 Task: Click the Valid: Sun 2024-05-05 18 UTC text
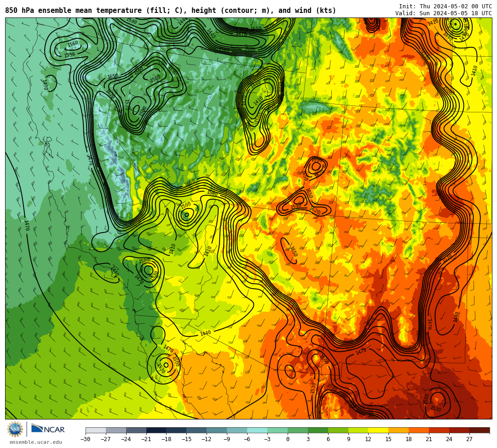444,13
